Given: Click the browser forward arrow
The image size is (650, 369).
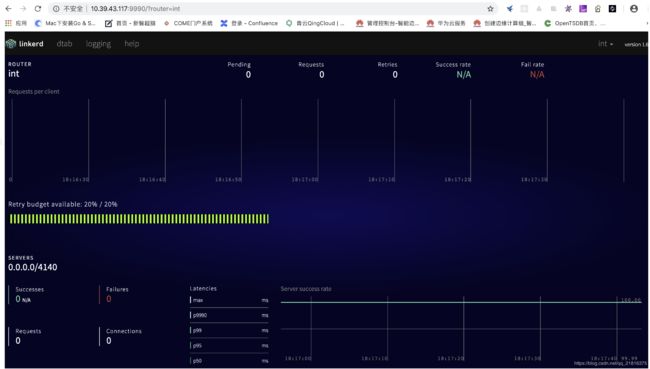Looking at the screenshot, I should pyautogui.click(x=23, y=8).
